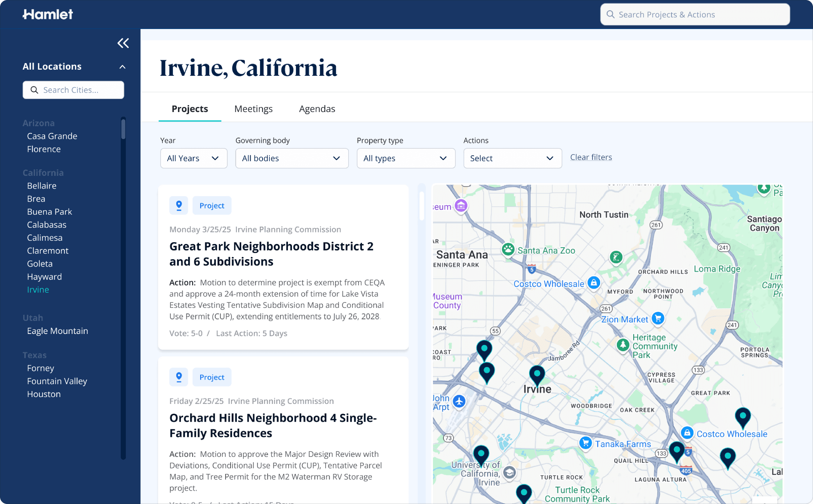The image size is (813, 504).
Task: Open the All Years dropdown
Action: [194, 158]
